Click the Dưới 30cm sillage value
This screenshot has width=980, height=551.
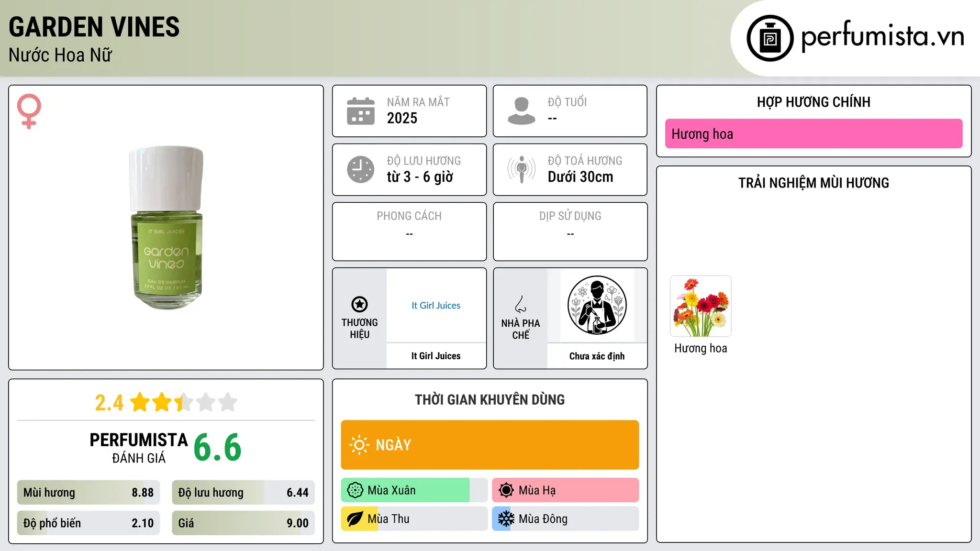[x=580, y=177]
